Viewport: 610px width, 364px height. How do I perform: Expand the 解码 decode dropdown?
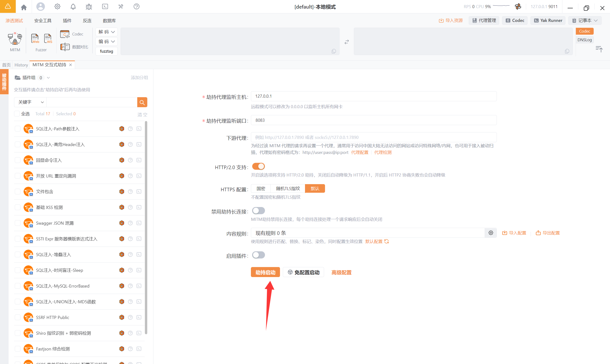(x=107, y=32)
